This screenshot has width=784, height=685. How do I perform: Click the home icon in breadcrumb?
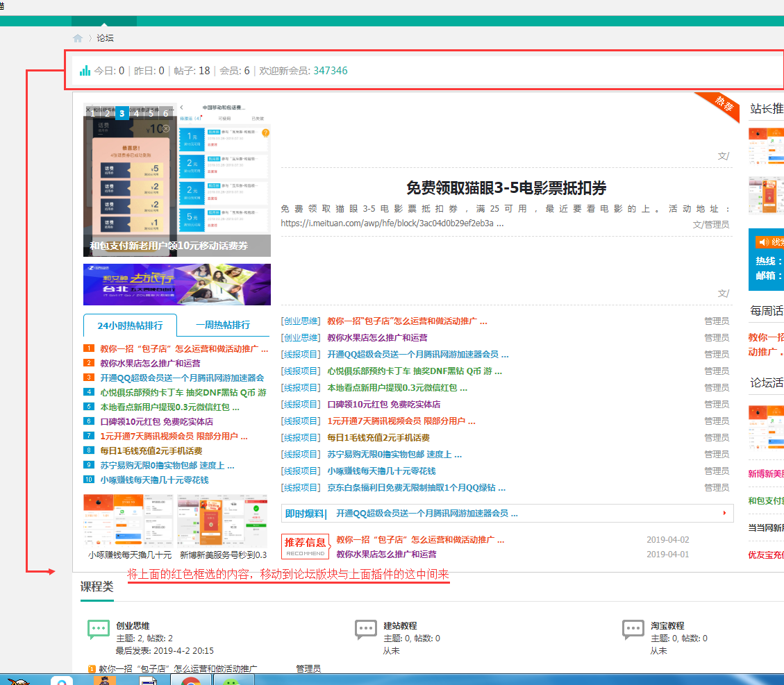click(78, 38)
